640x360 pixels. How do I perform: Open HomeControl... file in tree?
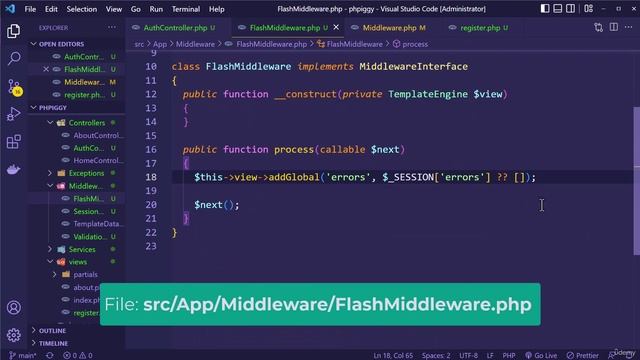(x=97, y=161)
